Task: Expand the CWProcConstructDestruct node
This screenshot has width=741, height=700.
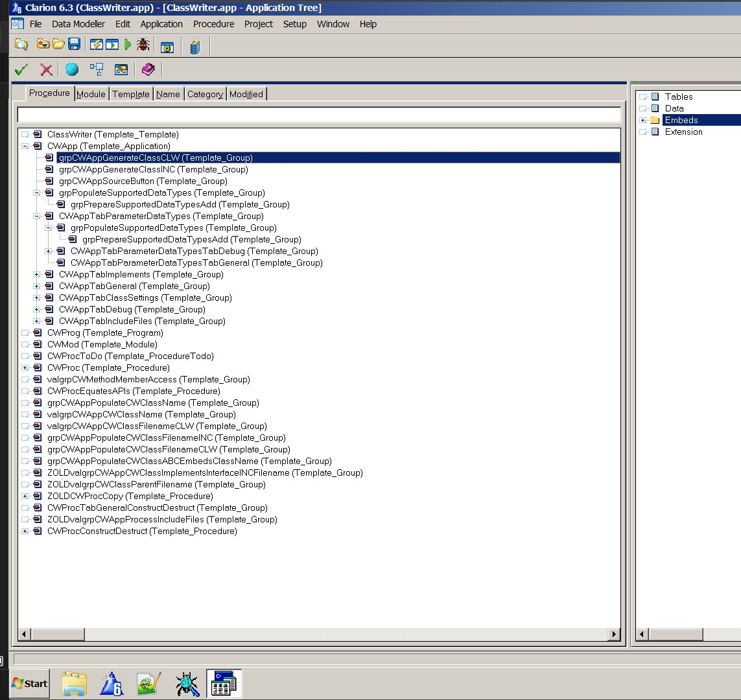Action: click(25, 531)
